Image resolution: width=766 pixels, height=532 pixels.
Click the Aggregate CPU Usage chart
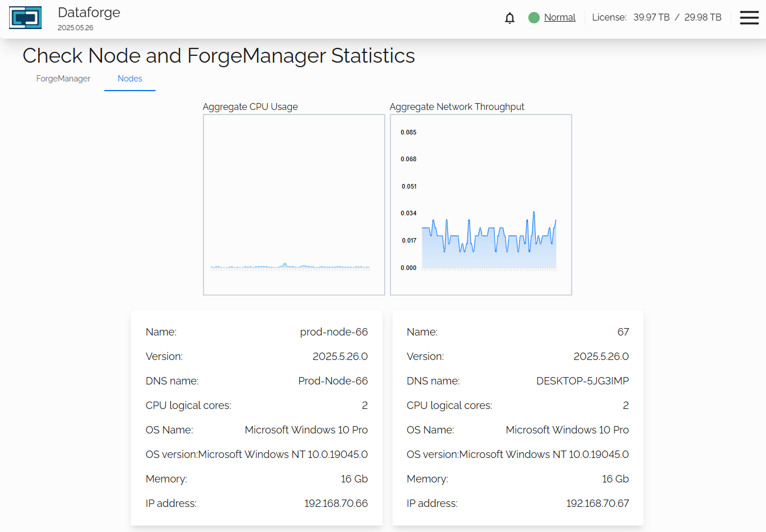pos(294,204)
